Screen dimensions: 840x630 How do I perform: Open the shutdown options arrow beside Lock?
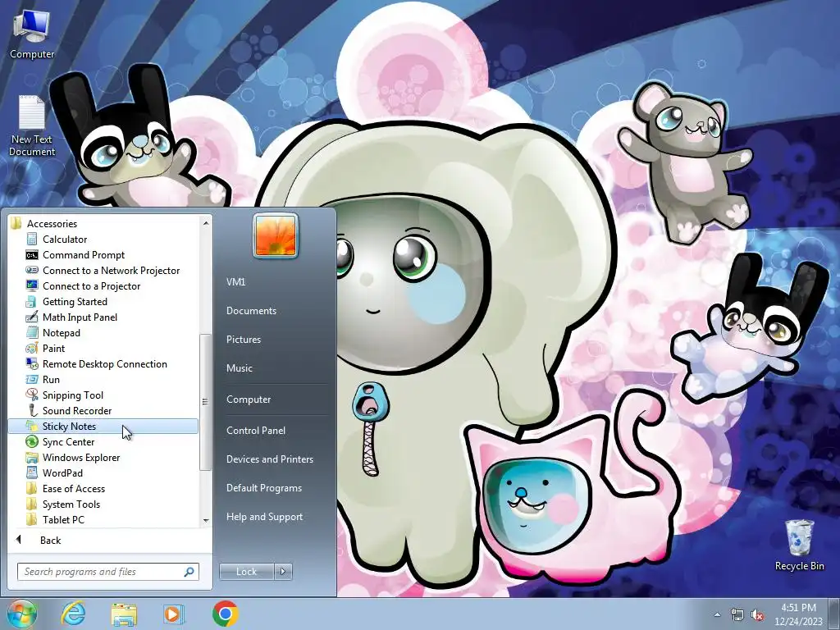283,572
